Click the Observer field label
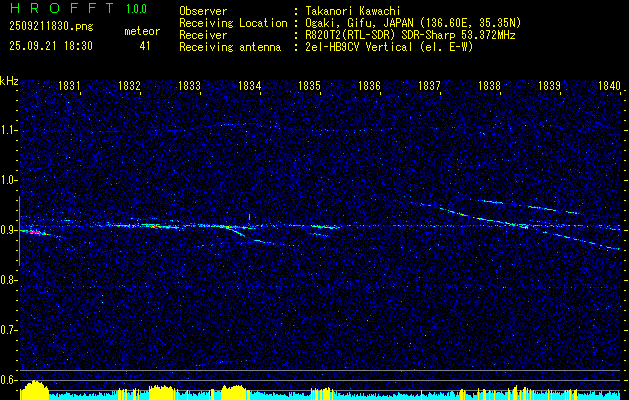Screen dimensions: 629x400 point(203,11)
